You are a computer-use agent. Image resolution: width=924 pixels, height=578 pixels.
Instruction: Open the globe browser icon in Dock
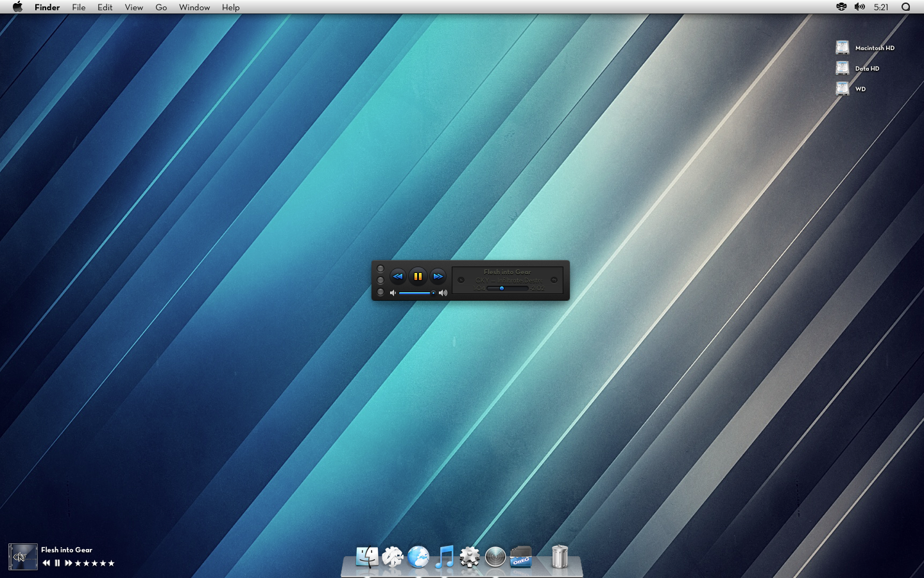point(418,557)
